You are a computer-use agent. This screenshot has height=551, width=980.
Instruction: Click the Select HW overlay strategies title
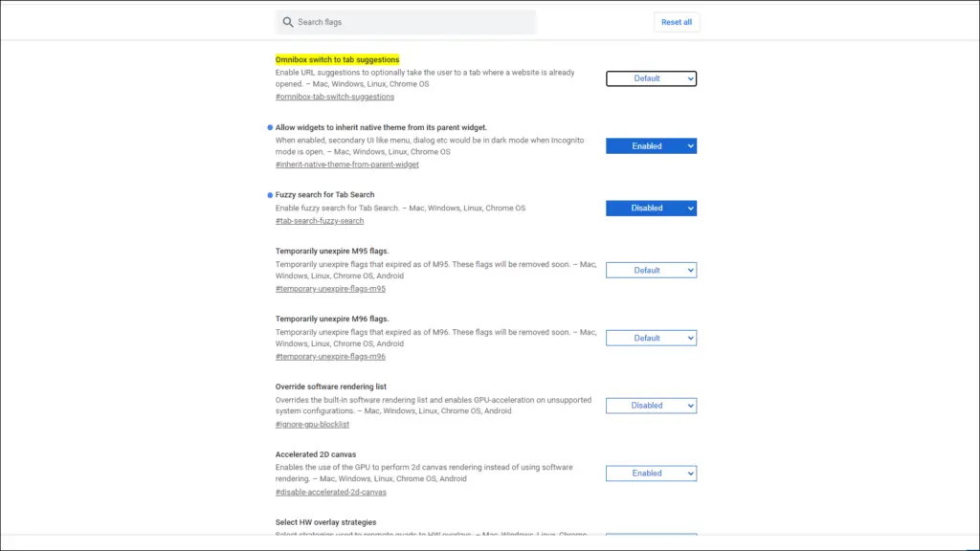pos(325,522)
